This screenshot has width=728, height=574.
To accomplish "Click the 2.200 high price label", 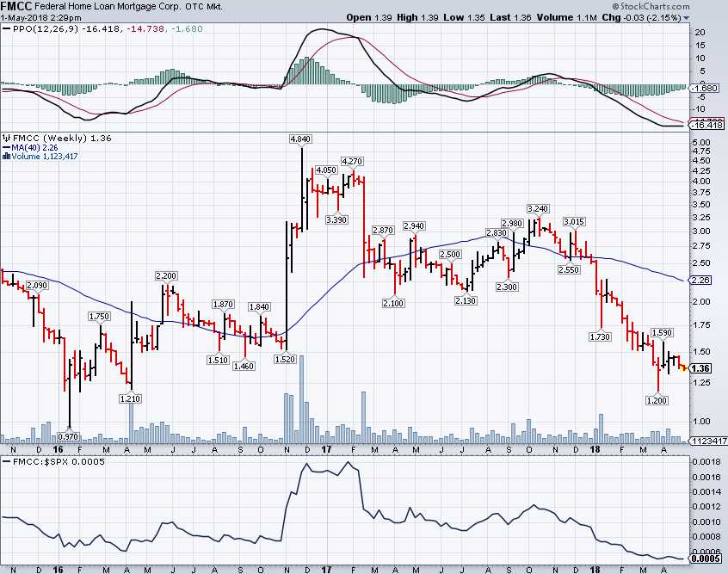I will (166, 276).
